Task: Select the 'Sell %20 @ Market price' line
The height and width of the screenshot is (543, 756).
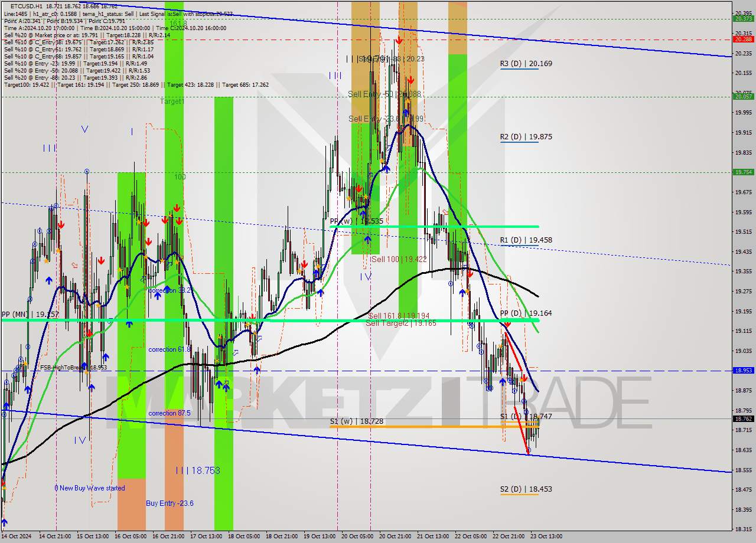Action: (87, 35)
